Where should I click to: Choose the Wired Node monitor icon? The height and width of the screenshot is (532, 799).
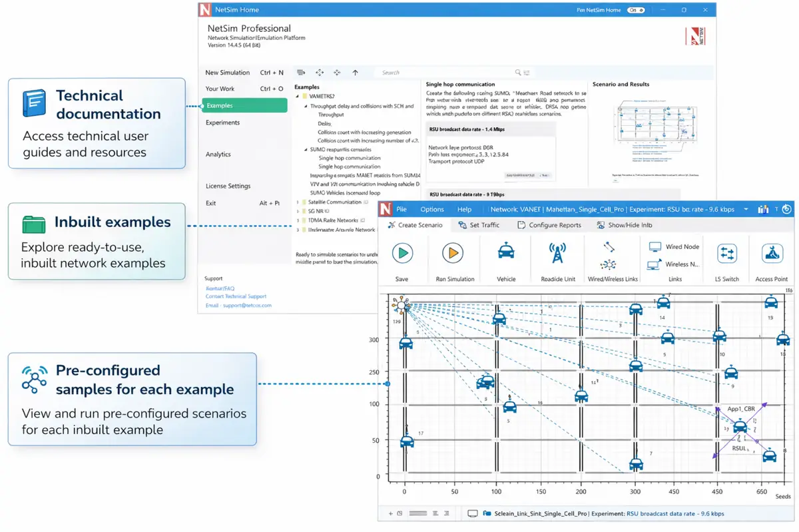coord(655,247)
